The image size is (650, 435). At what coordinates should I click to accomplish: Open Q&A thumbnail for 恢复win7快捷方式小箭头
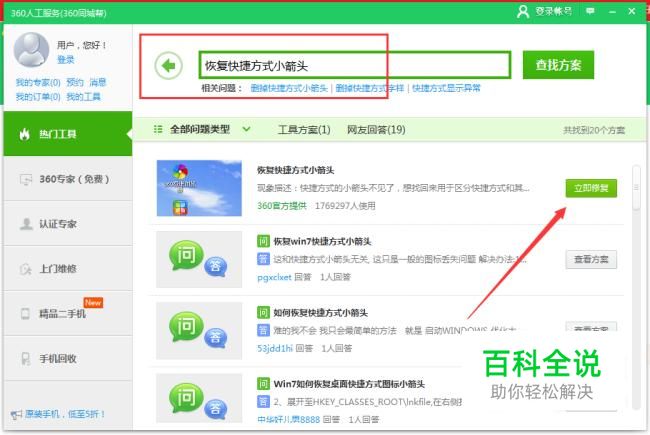pos(199,260)
